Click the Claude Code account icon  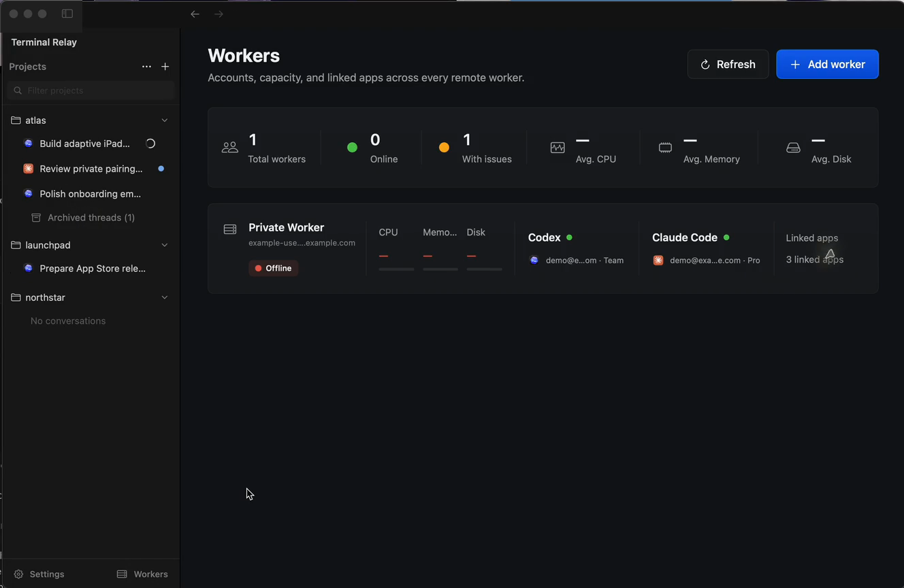[658, 260]
